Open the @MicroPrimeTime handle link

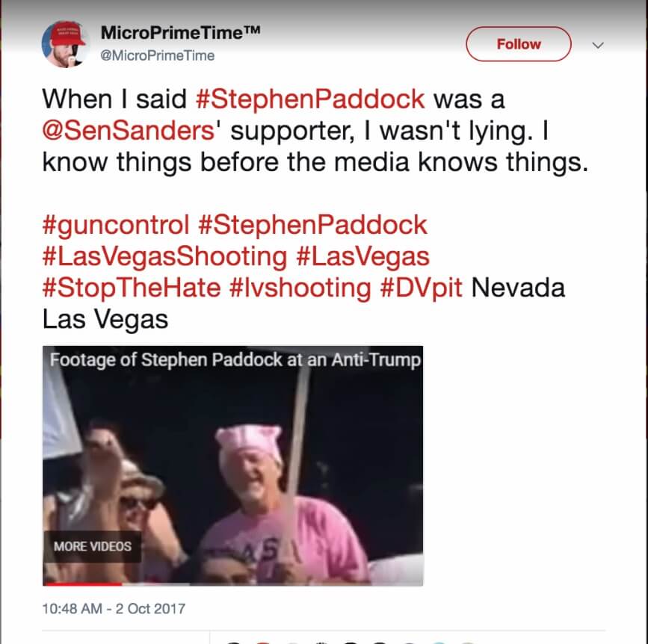158,56
